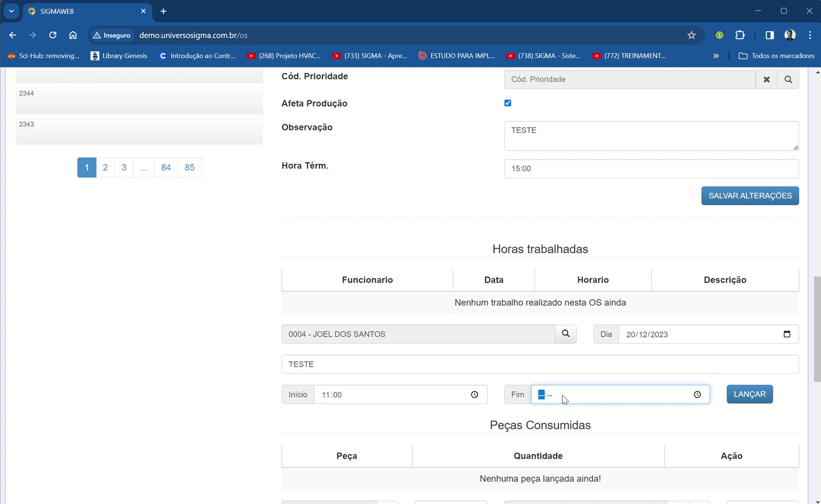This screenshot has height=504, width=821.
Task: Search priority codes with magnifier icon
Action: coord(788,79)
